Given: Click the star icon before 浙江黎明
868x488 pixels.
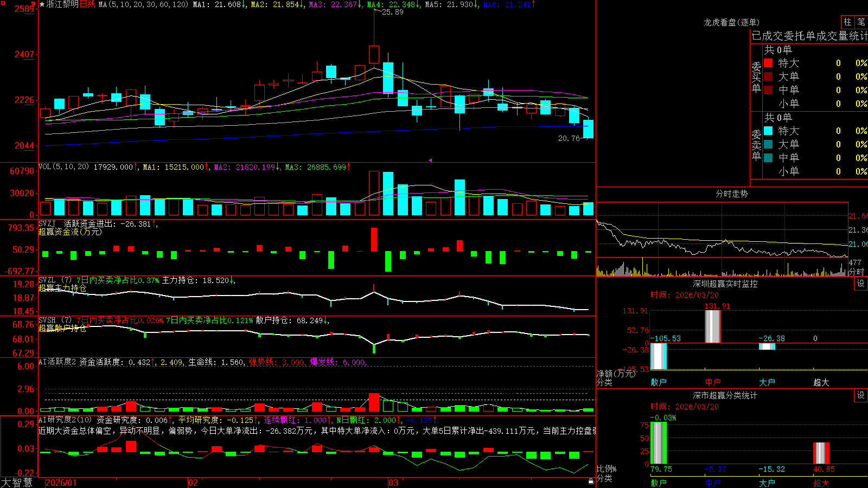Looking at the screenshot, I should 42,4.
